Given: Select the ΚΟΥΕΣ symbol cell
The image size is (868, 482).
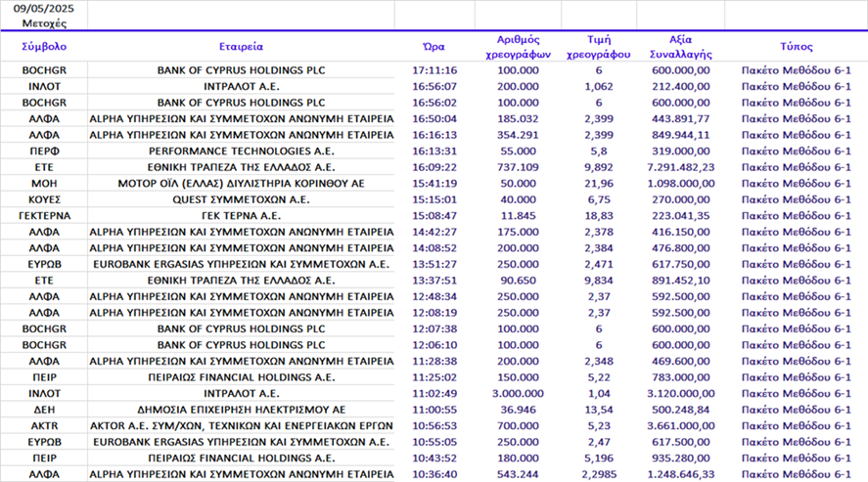Looking at the screenshot, I should [x=44, y=199].
